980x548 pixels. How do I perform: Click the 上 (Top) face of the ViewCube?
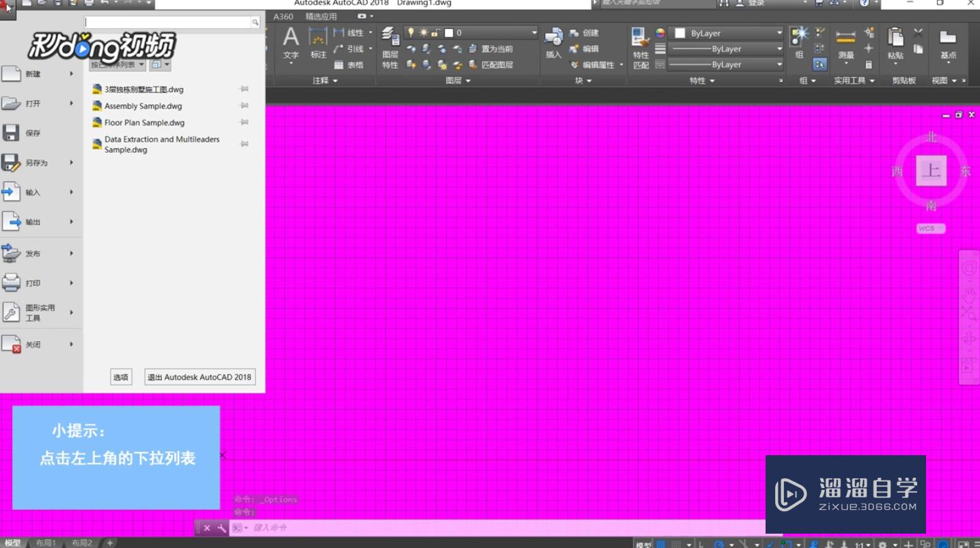pos(931,171)
